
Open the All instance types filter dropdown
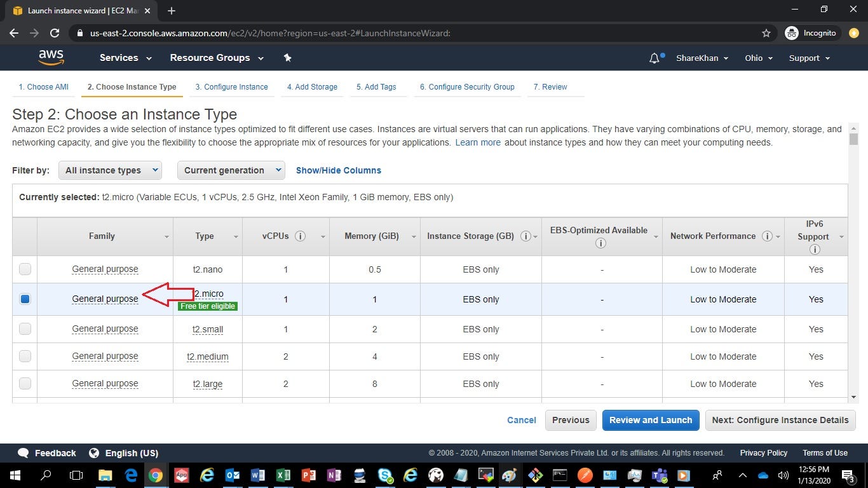109,170
